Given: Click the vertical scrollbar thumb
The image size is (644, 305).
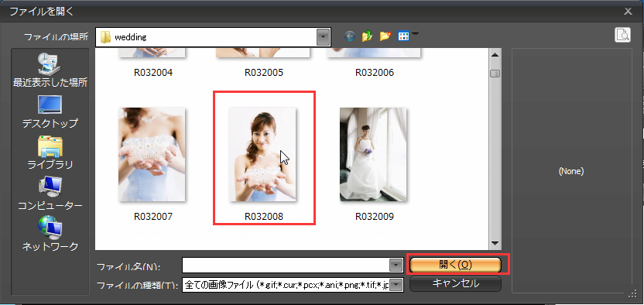Looking at the screenshot, I should click(x=495, y=74).
